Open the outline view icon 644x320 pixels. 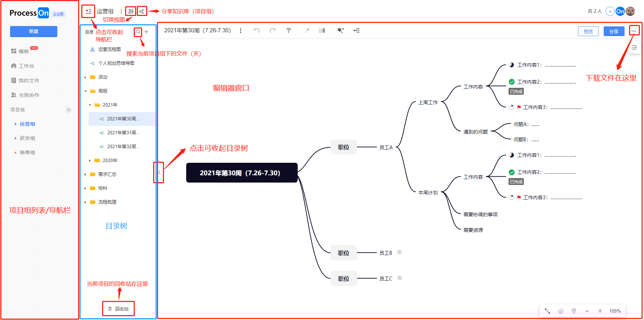tap(322, 31)
